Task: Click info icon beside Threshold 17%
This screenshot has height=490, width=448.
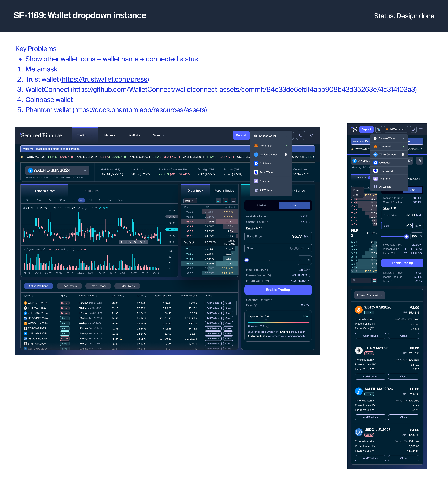Action: (268, 326)
